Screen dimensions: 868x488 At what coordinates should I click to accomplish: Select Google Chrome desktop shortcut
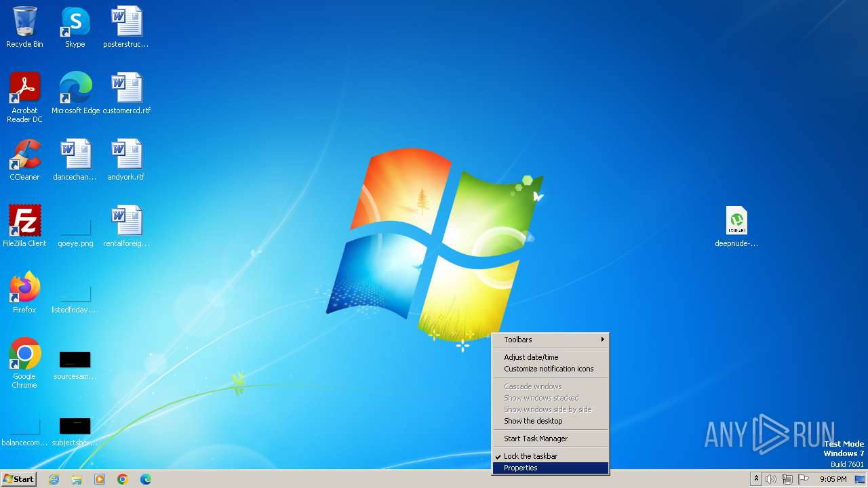24,363
